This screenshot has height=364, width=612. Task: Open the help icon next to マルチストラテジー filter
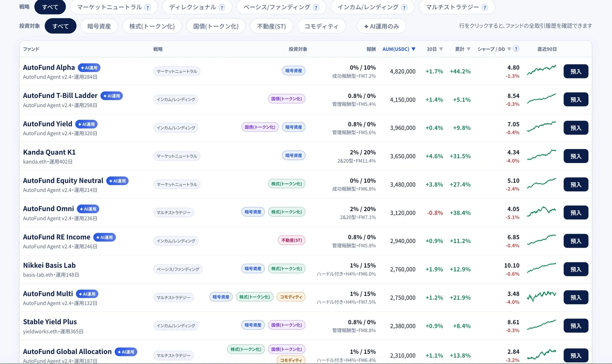tap(485, 8)
